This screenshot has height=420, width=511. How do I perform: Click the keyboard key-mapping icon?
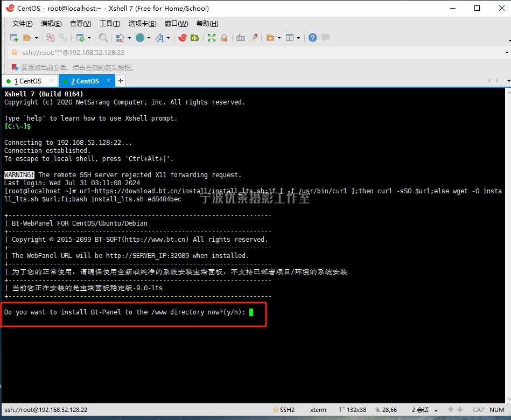pyautogui.click(x=241, y=38)
